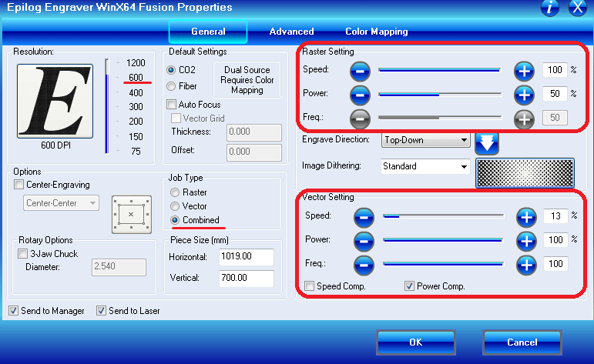Click the Vector Speed slider track
594x364 pixels.
[x=443, y=216]
